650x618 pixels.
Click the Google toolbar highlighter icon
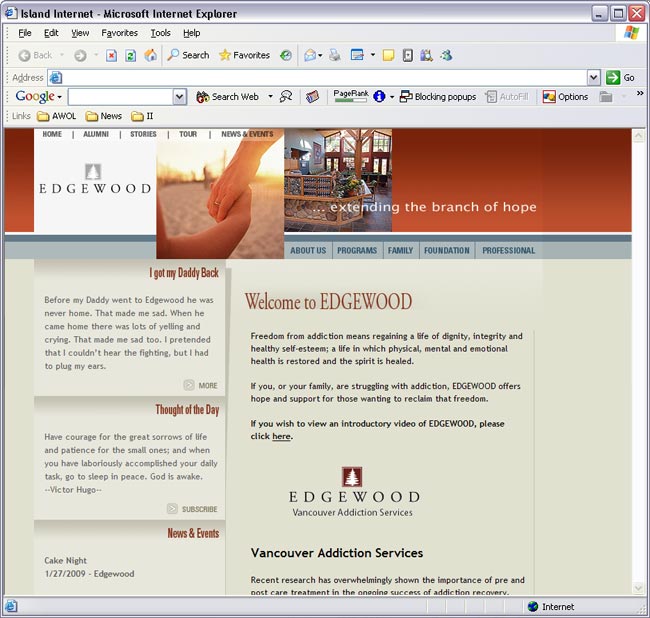pos(286,97)
